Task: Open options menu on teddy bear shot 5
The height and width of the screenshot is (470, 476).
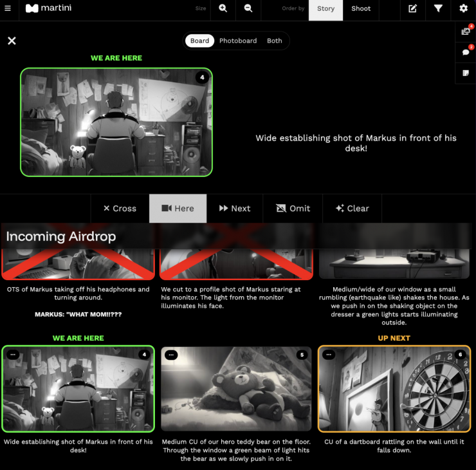Action: tap(171, 355)
